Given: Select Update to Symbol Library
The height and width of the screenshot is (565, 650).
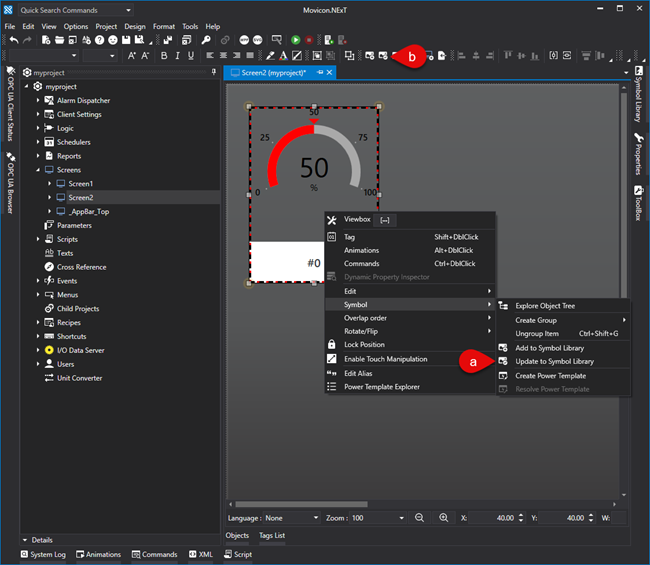Looking at the screenshot, I should coord(554,361).
